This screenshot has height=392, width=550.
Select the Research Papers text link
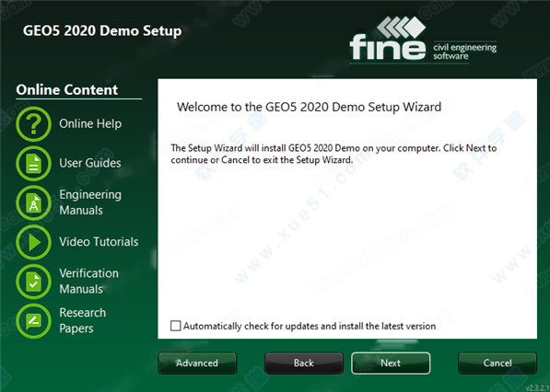[x=82, y=320]
